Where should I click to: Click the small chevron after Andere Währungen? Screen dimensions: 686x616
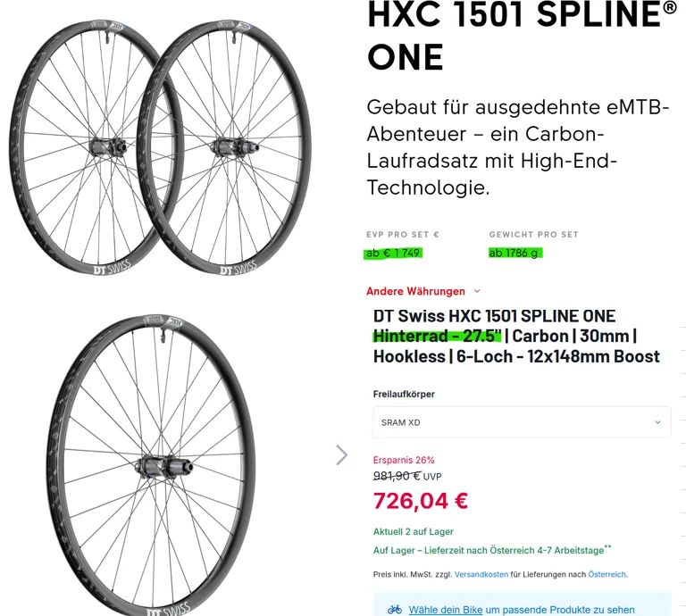click(x=477, y=291)
